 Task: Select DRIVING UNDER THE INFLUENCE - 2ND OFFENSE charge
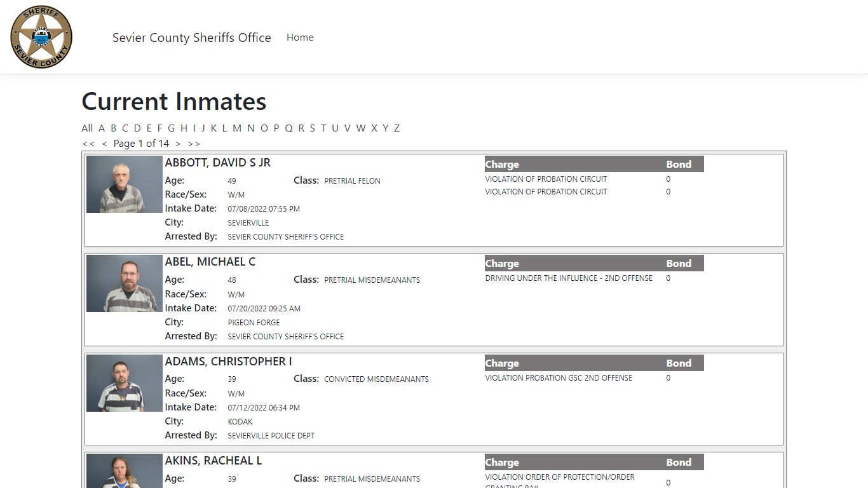569,278
